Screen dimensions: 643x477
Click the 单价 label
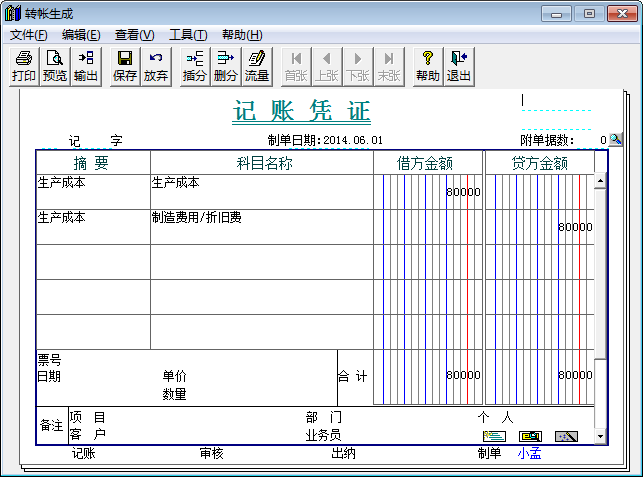pyautogui.click(x=174, y=375)
